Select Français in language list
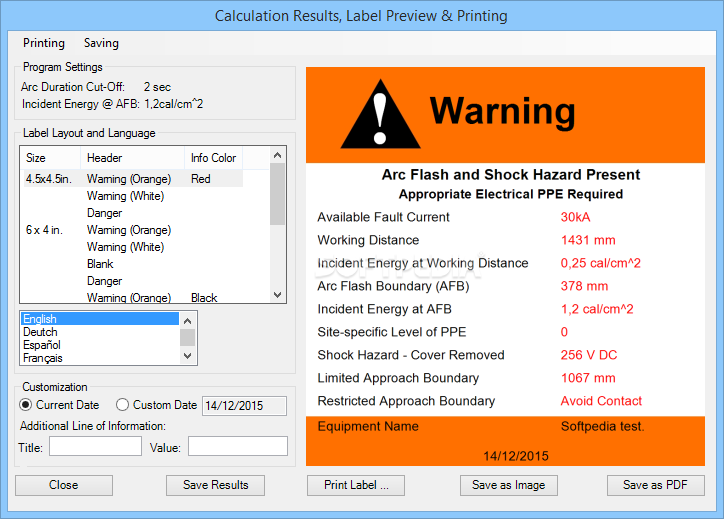 100,358
